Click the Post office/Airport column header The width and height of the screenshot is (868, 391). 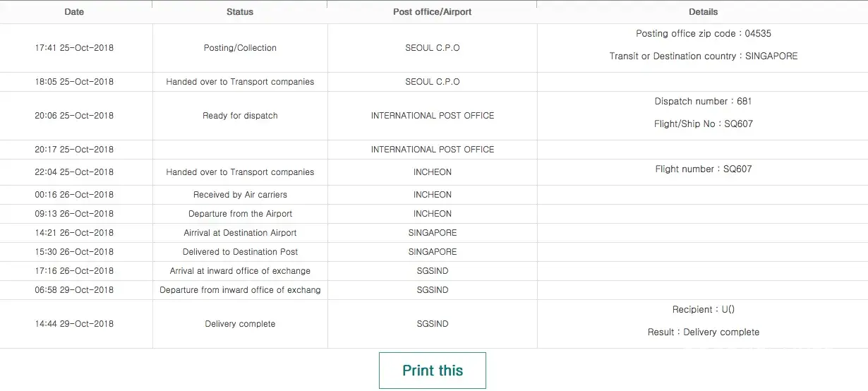(433, 12)
